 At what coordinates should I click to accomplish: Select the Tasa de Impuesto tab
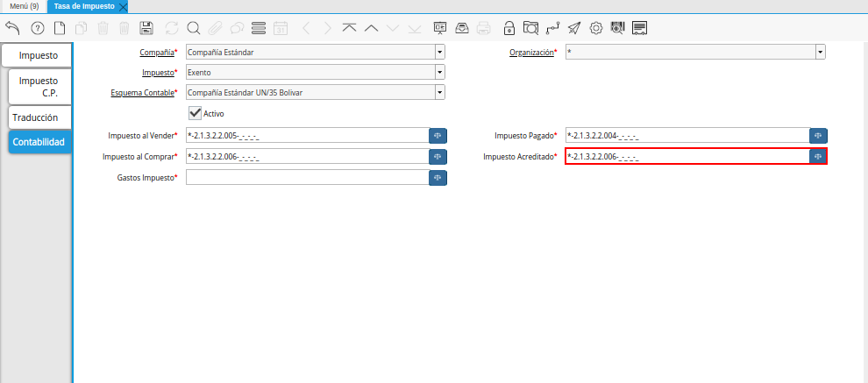[x=84, y=6]
